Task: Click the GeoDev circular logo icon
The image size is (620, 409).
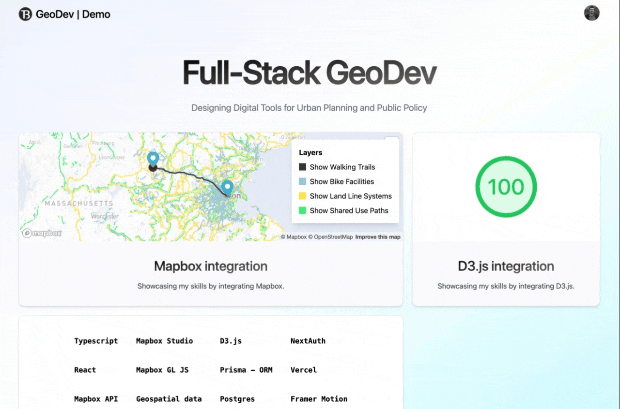Action: coord(25,14)
